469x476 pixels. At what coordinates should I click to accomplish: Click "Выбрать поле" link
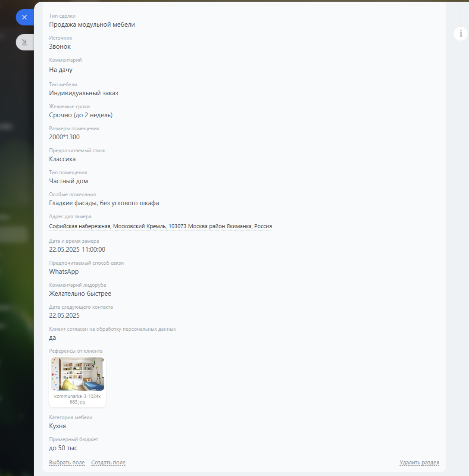point(67,463)
